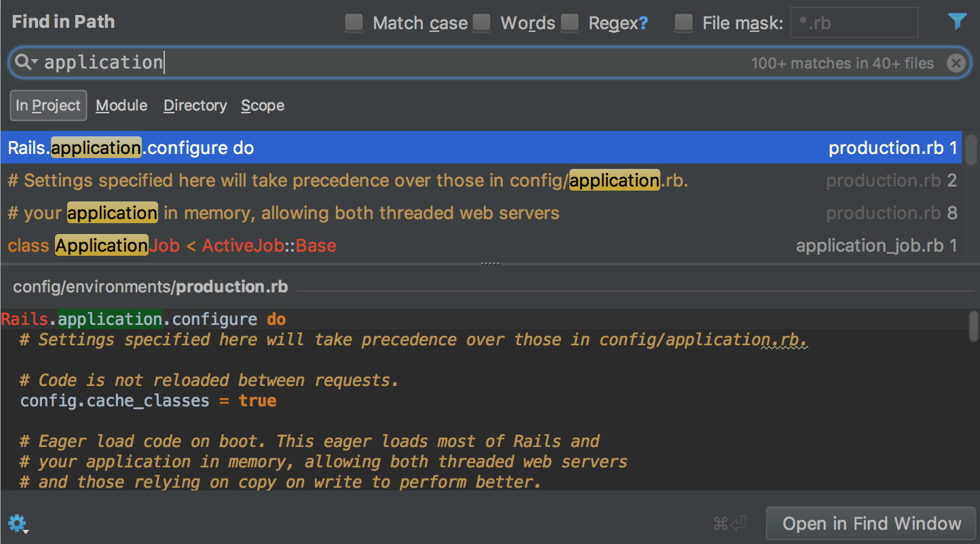Click the blue filter funnel icon
This screenshot has width=980, height=544.
(x=957, y=22)
